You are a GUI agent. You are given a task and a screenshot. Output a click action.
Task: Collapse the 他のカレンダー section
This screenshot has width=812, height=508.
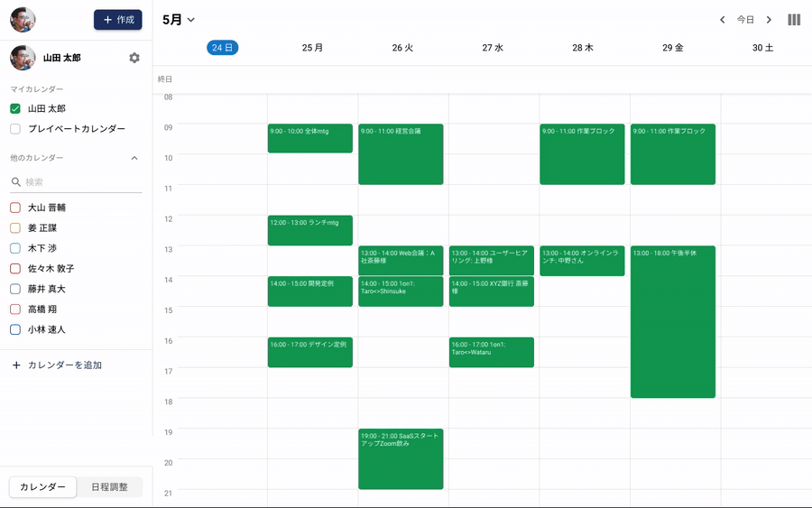[134, 159]
